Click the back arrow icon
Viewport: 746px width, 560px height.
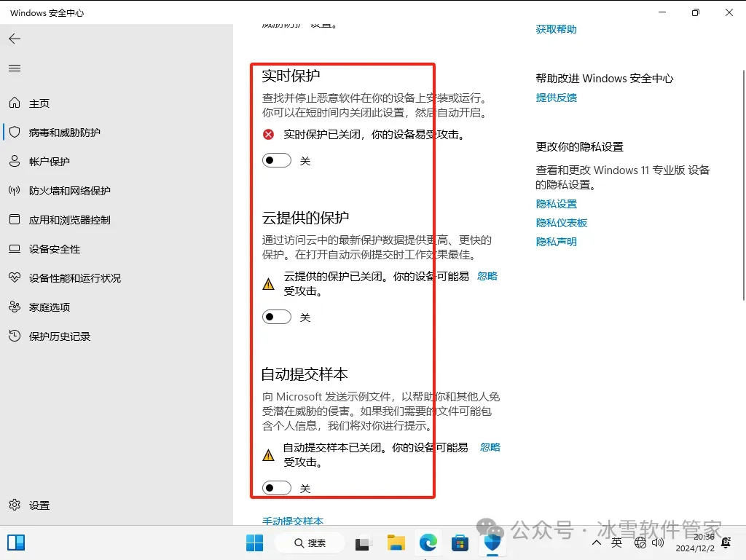pos(15,39)
